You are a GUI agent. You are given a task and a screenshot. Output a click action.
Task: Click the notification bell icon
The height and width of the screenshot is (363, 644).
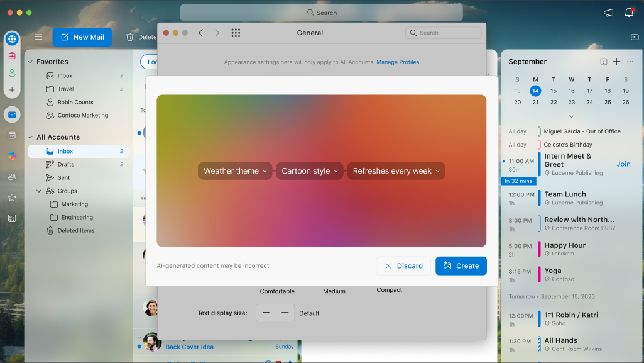click(630, 13)
